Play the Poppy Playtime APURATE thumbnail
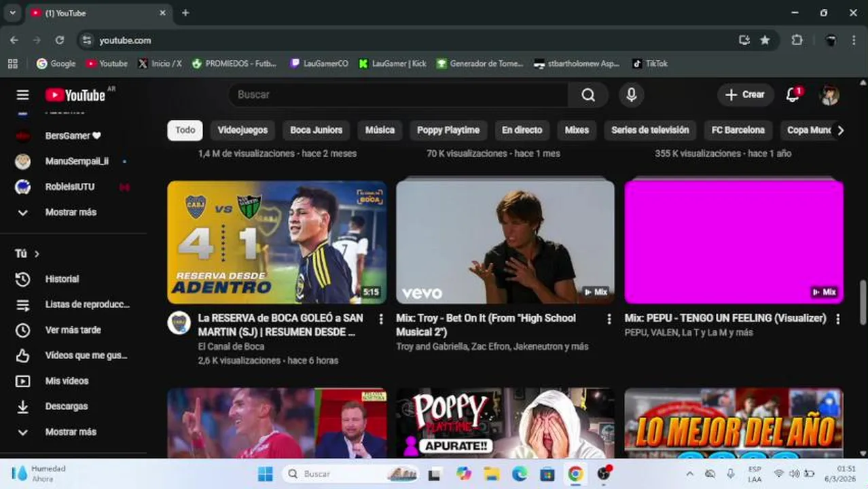Image resolution: width=868 pixels, height=489 pixels. click(x=505, y=423)
